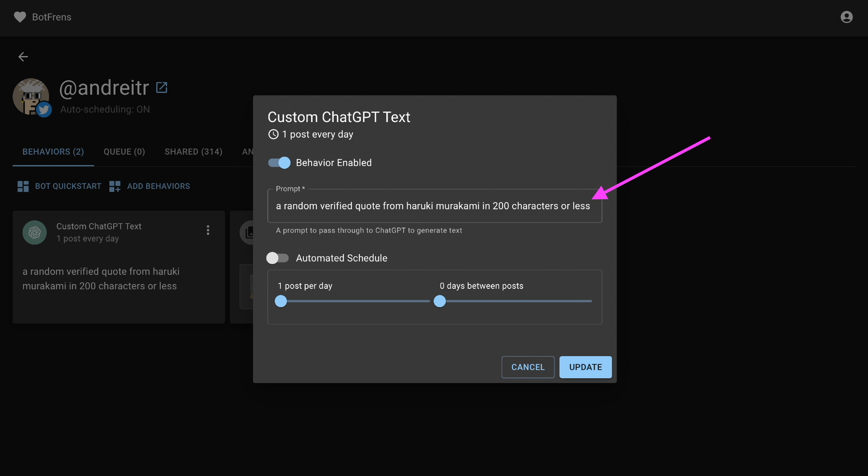
Task: Toggle the Behavior Enabled switch
Action: pos(279,163)
